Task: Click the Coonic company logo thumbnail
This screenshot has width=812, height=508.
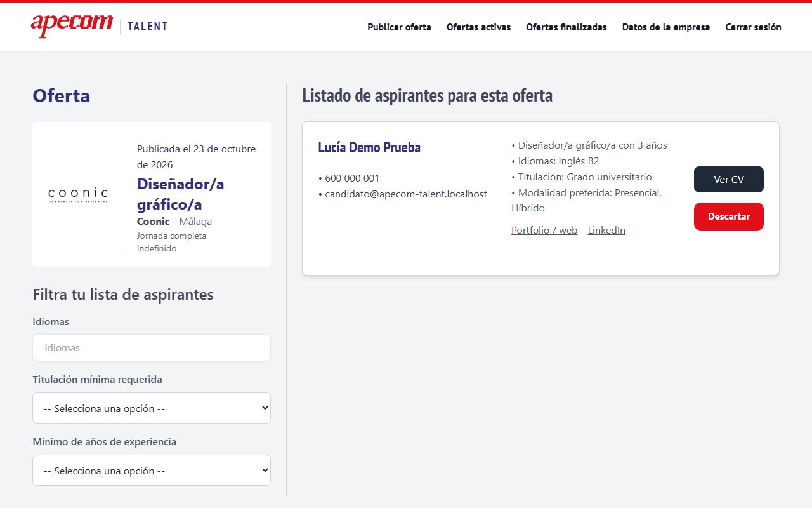Action: (x=78, y=194)
